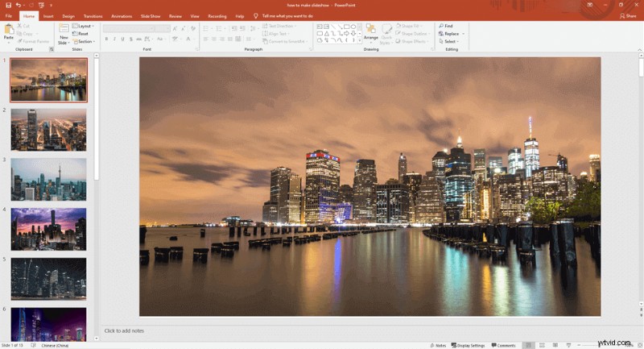Click Convert to SmartArt
Screen dimensions: 644x349
coord(285,42)
